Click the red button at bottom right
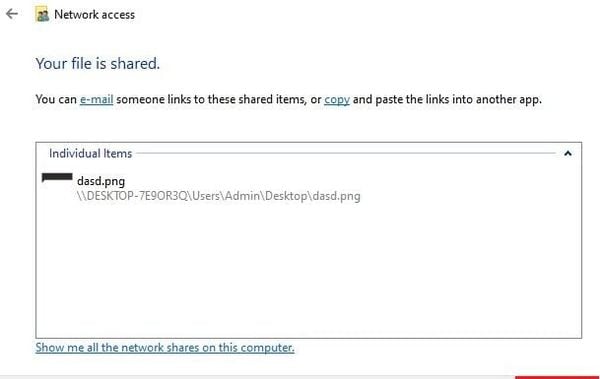Image resolution: width=600 pixels, height=379 pixels. point(557,377)
